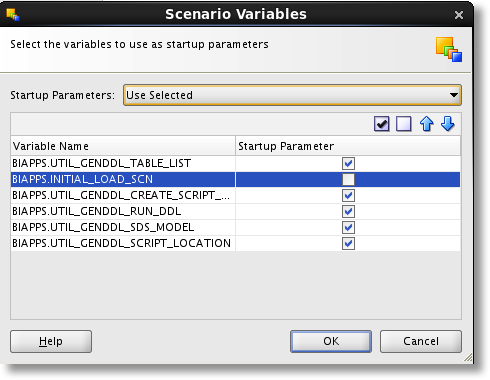The height and width of the screenshot is (380, 490).
Task: Sort by Variable Name column header
Action: [x=123, y=146]
